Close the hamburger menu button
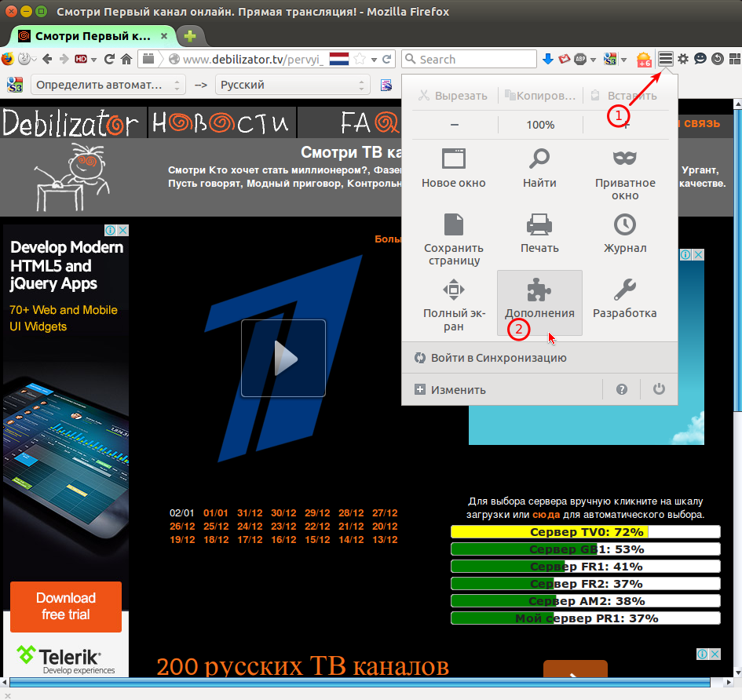 pos(666,59)
